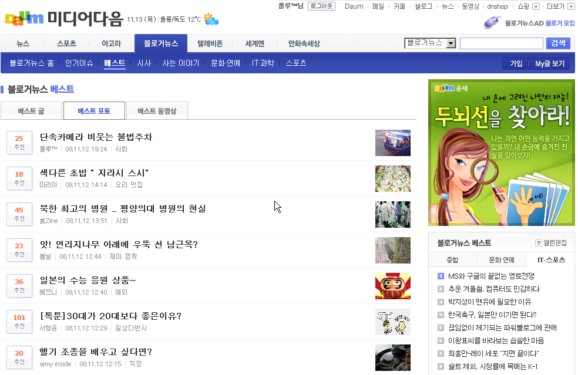The height and width of the screenshot is (375, 578).
Task: Click the 블로거 모집 link
Action: (560, 23)
